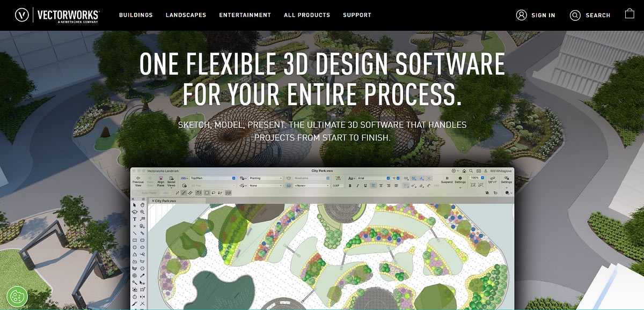Viewport: 644px width, 310px height.
Task: Select the Selection arrow tool
Action: [135, 205]
